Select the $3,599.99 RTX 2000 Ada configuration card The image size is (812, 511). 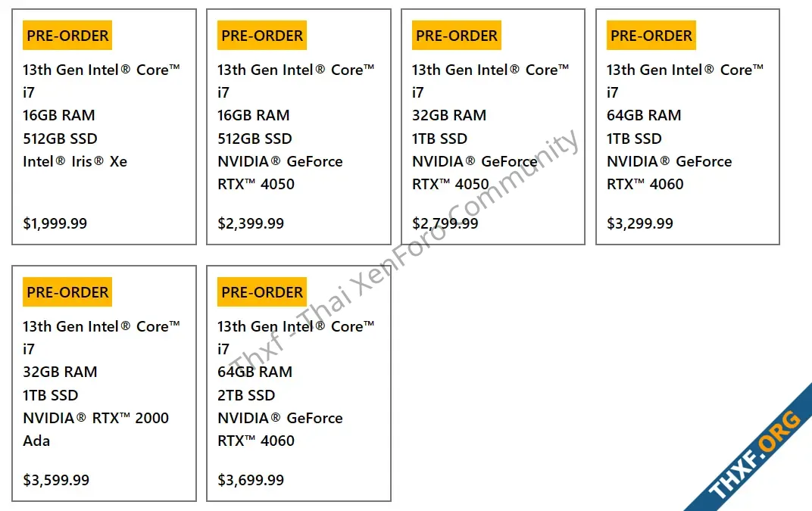[104, 383]
